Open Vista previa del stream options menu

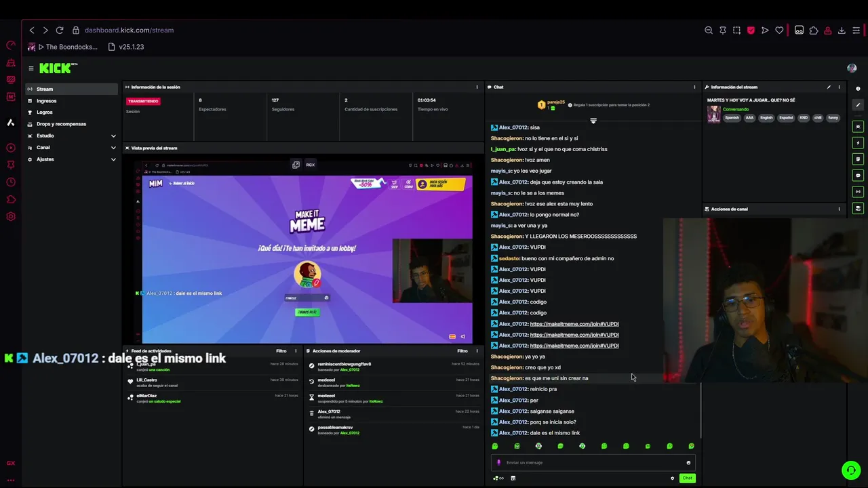pyautogui.click(x=477, y=148)
